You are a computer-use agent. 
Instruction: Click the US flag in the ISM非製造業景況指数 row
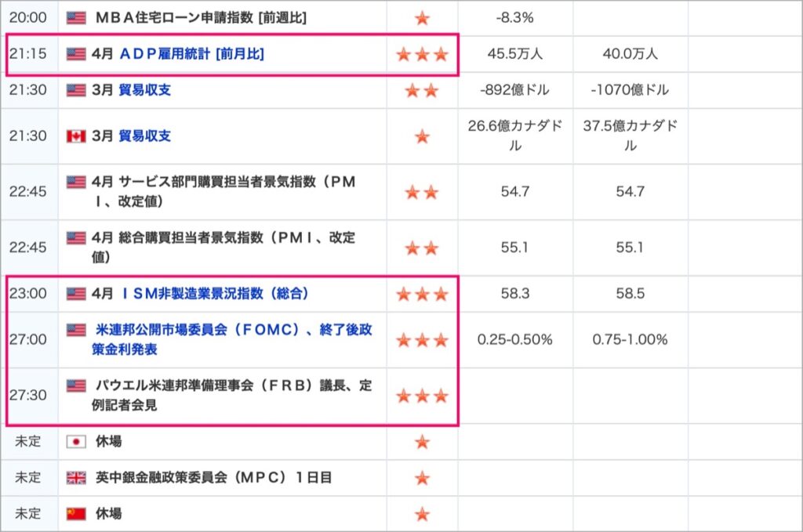pos(76,294)
